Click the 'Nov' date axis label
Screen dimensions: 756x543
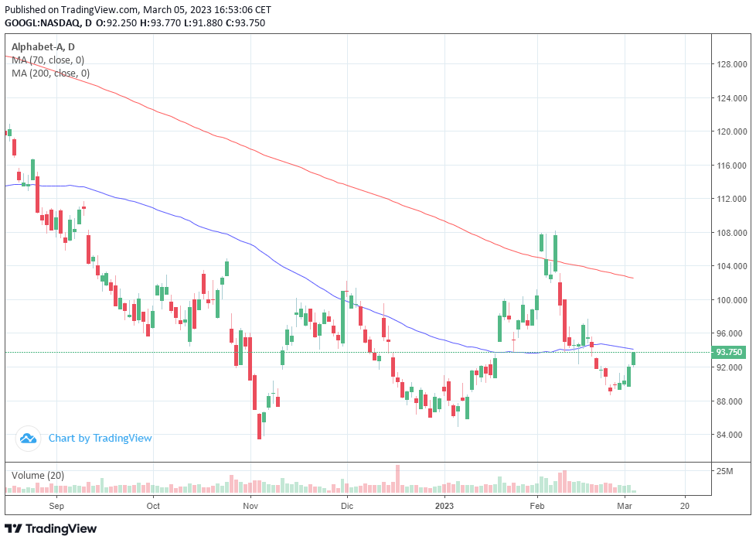click(250, 506)
